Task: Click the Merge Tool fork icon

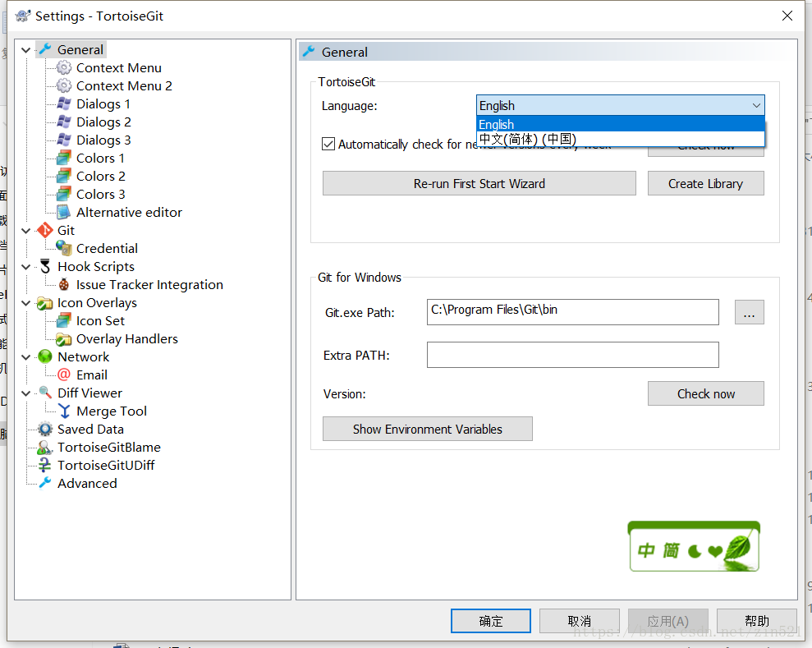Action: [64, 411]
